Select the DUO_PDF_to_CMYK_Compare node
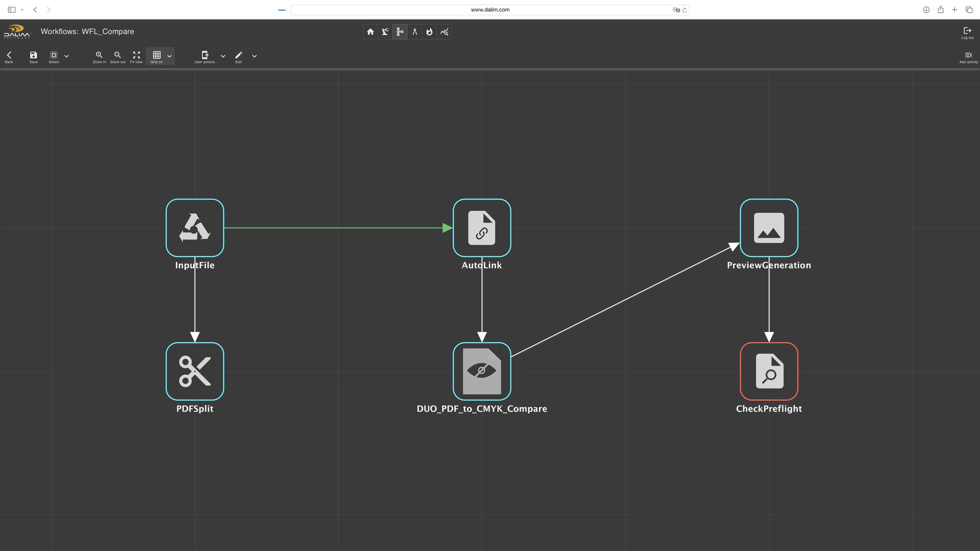This screenshot has width=980, height=551. [x=482, y=371]
